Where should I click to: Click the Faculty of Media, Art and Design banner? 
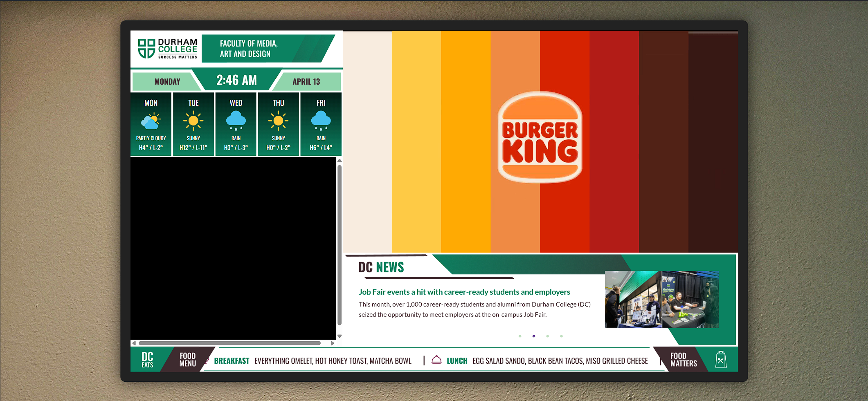tap(249, 49)
